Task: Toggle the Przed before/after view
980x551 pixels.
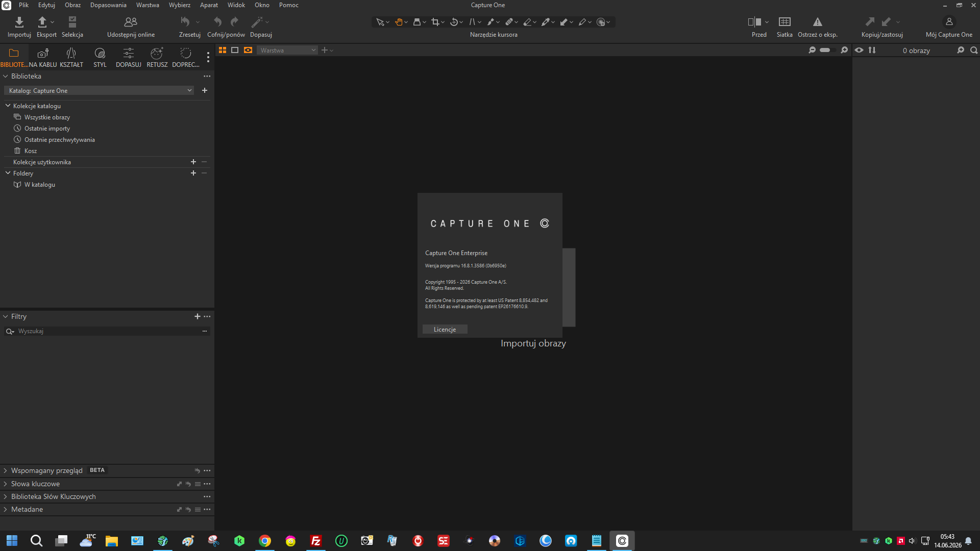Action: (755, 22)
